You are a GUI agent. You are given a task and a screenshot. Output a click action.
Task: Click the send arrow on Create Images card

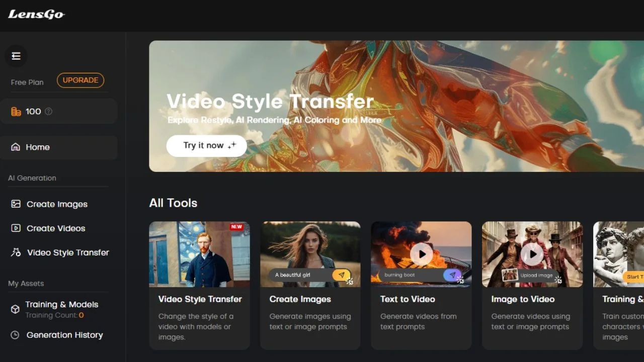coord(341,275)
